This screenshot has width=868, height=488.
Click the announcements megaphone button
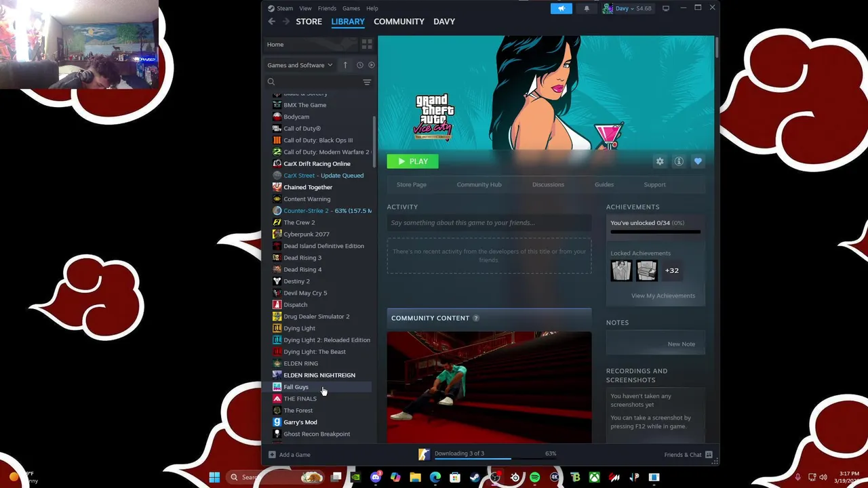pos(561,8)
